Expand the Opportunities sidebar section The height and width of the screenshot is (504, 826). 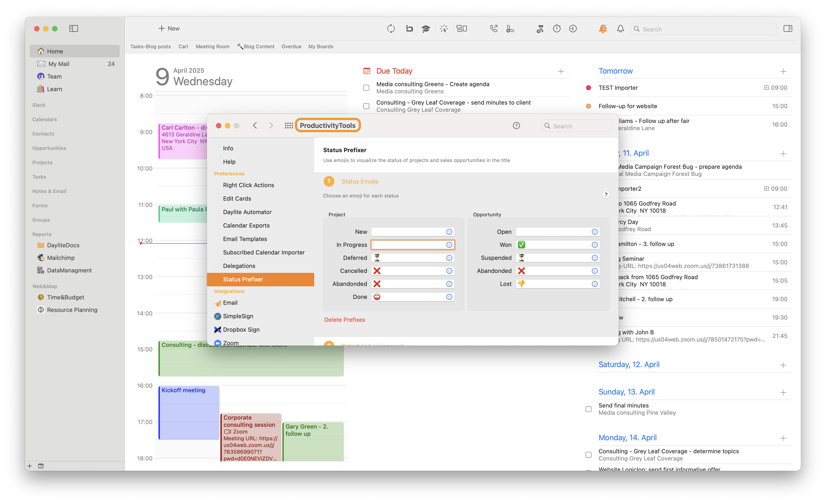click(49, 148)
